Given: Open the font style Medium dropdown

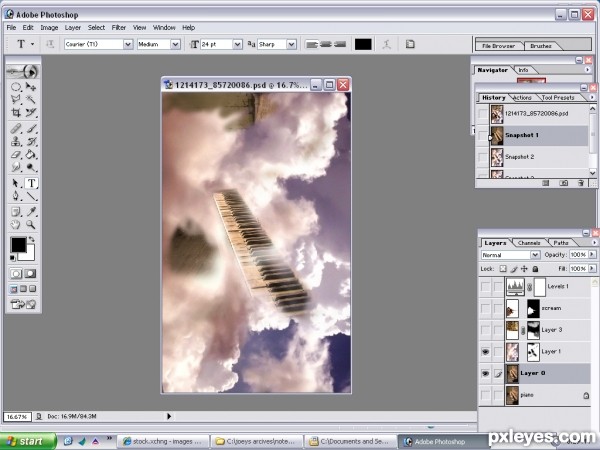Looking at the screenshot, I should point(175,44).
